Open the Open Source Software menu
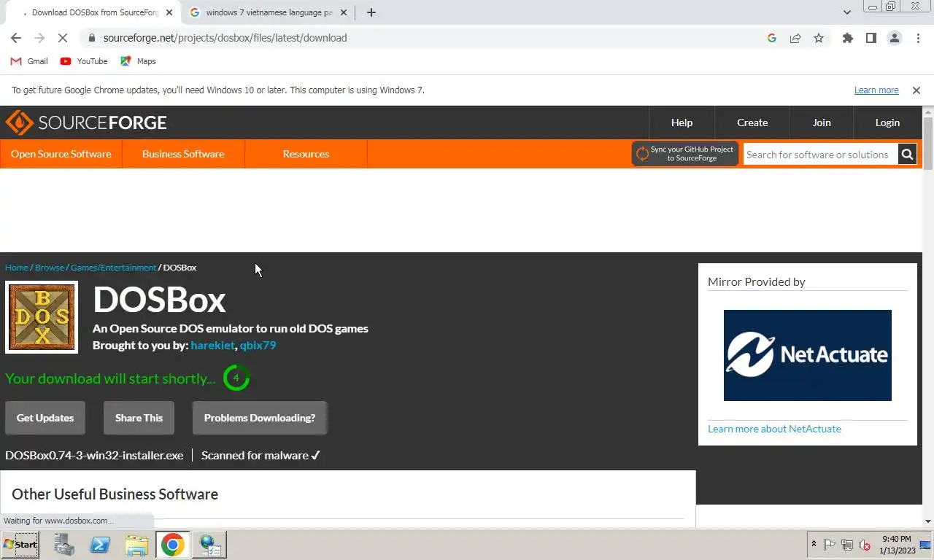This screenshot has height=560, width=934. coord(61,154)
